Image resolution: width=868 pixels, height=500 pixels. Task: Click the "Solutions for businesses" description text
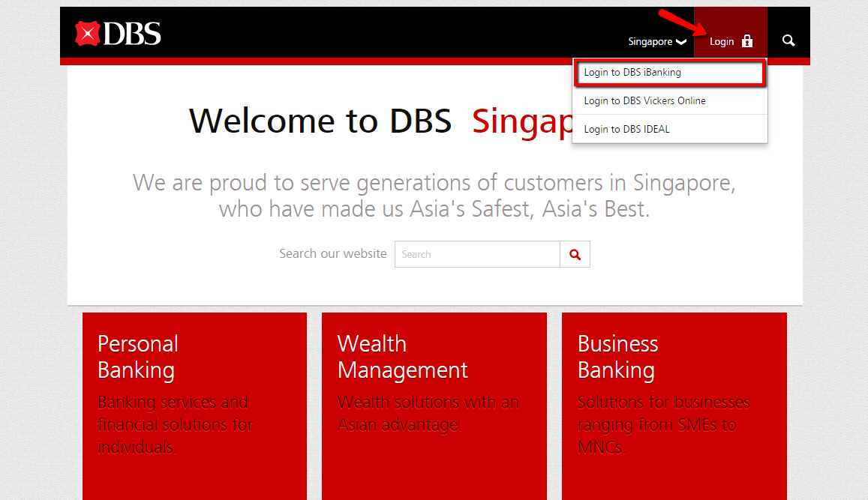663,424
